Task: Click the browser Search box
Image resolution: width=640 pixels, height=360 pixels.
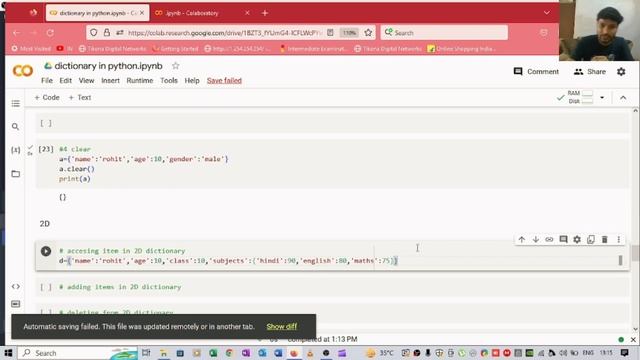Action: pyautogui.click(x=444, y=33)
